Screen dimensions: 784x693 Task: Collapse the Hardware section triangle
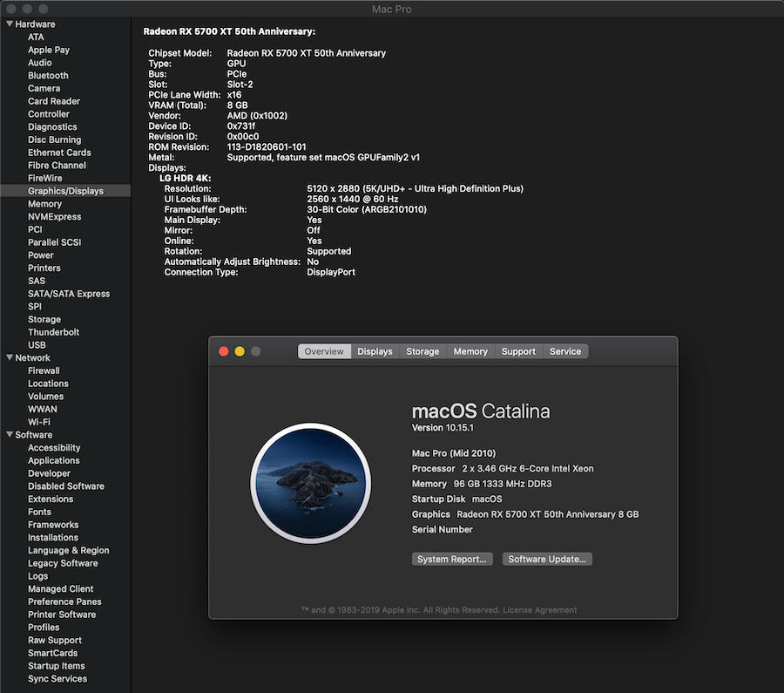[10, 24]
